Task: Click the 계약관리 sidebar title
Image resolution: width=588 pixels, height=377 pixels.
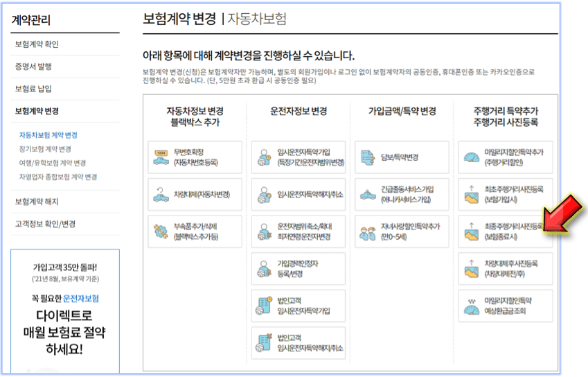Action: point(30,19)
